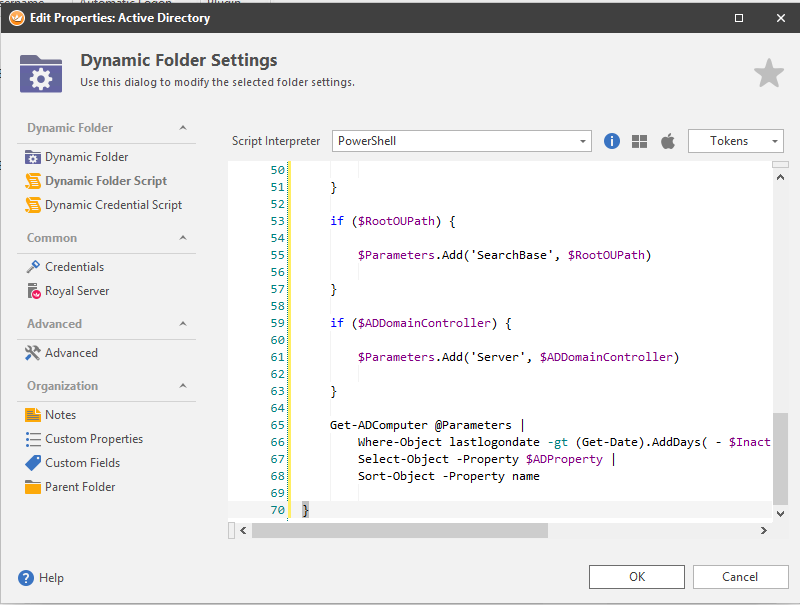This screenshot has height=605, width=800.
Task: Click the blue info icon beside interpreter
Action: point(612,142)
